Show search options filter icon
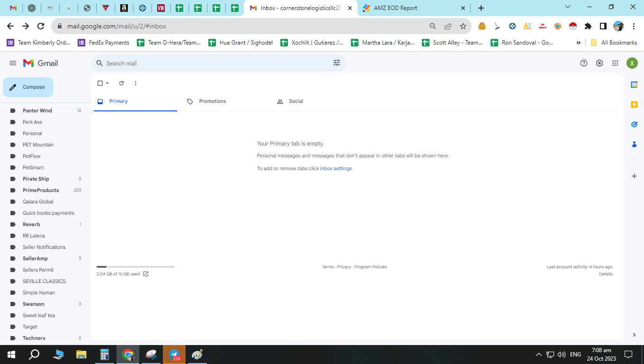The image size is (644, 364). coord(337,63)
